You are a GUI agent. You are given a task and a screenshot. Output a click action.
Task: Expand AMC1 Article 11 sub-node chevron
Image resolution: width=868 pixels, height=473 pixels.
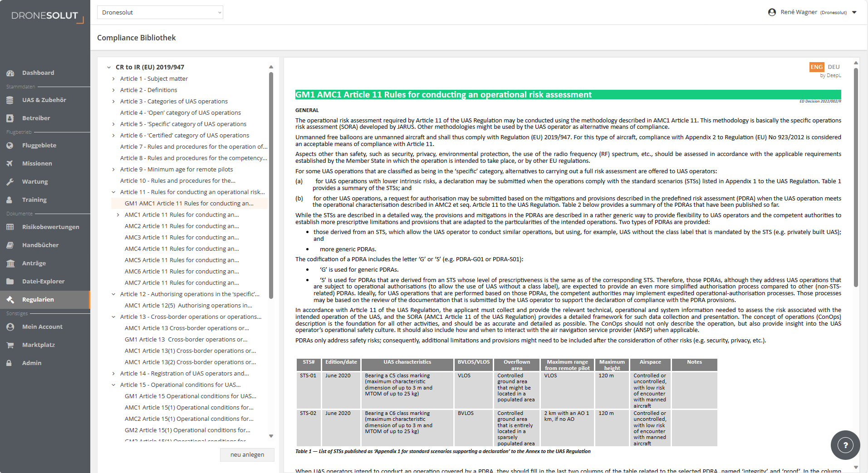coord(118,215)
